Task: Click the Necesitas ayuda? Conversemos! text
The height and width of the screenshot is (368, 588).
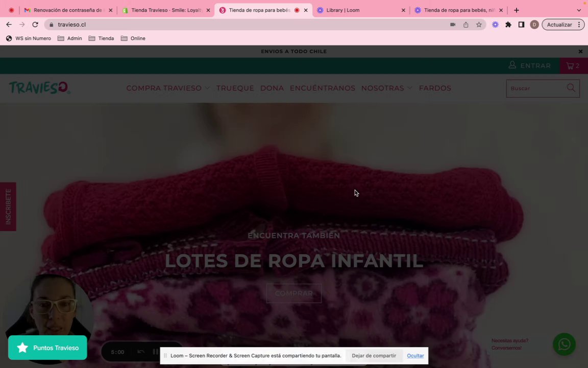Action: 509,344
